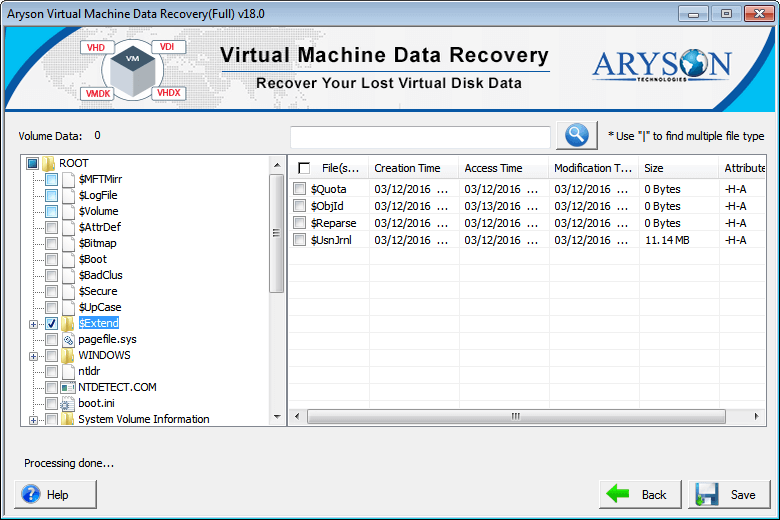The height and width of the screenshot is (520, 780).
Task: Click the $AttrDef file icon
Action: click(x=69, y=227)
